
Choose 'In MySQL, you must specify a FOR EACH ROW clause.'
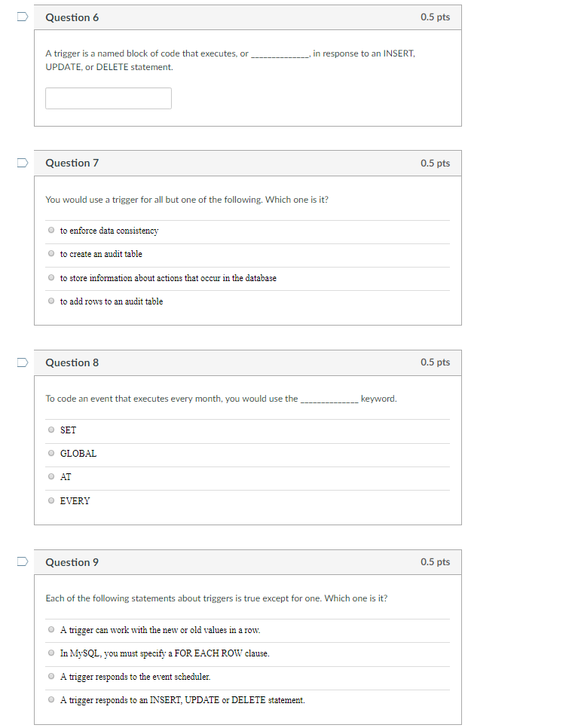pyautogui.click(x=50, y=653)
